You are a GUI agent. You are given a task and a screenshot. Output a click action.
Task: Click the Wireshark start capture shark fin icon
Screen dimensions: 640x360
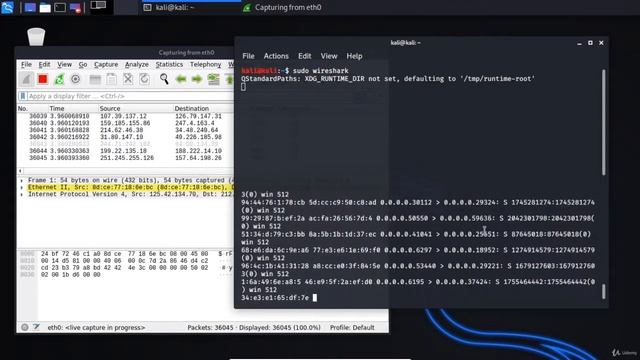click(x=26, y=79)
